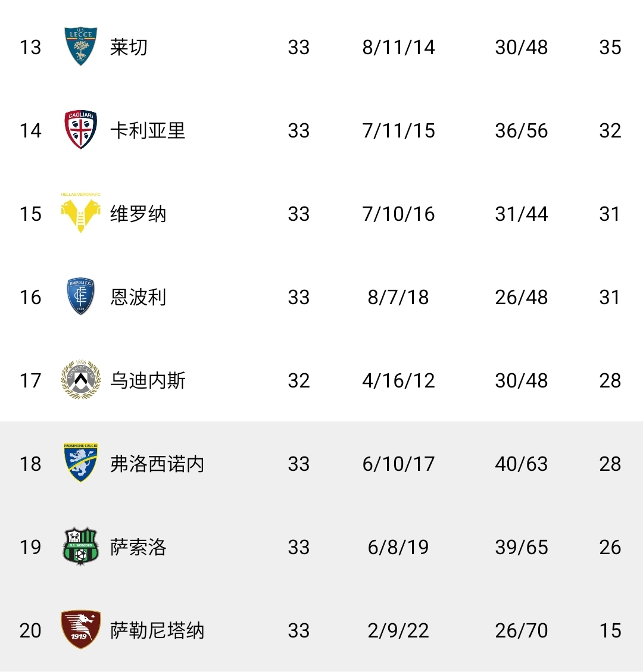643x672 pixels.
Task: Select the team name 恩波利
Action: (138, 297)
